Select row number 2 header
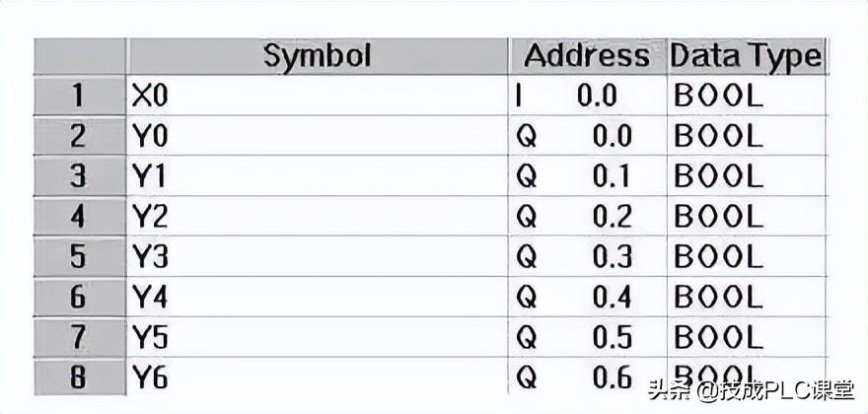868x414 pixels. coord(79,136)
